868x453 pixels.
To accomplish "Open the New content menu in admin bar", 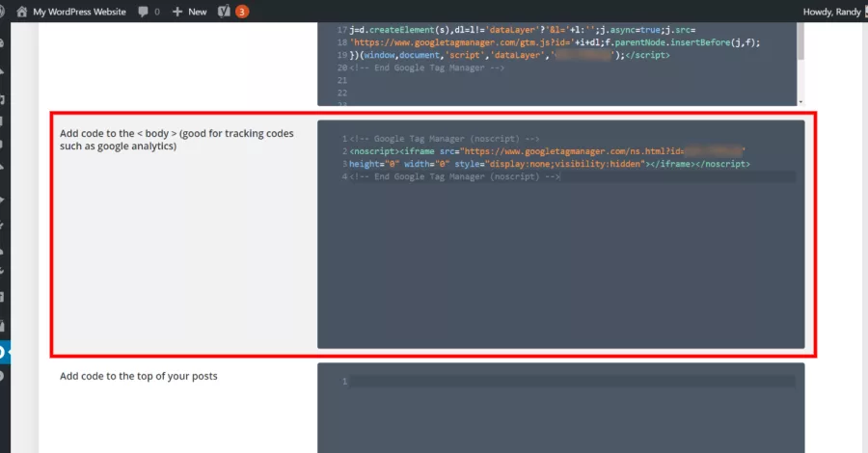I will click(x=189, y=12).
